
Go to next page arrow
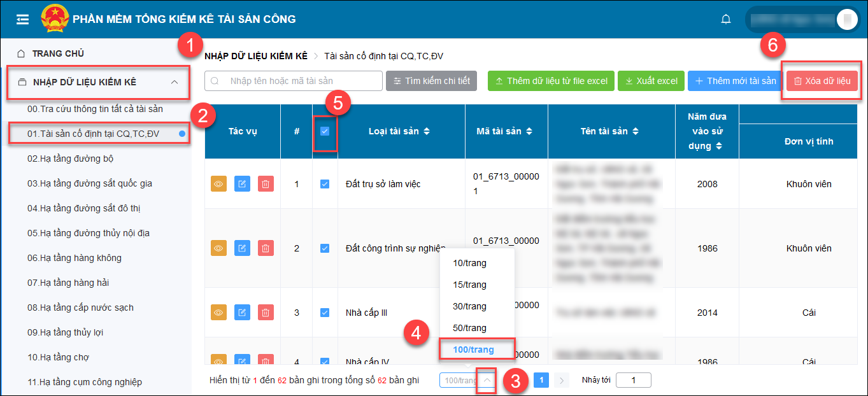pyautogui.click(x=561, y=380)
